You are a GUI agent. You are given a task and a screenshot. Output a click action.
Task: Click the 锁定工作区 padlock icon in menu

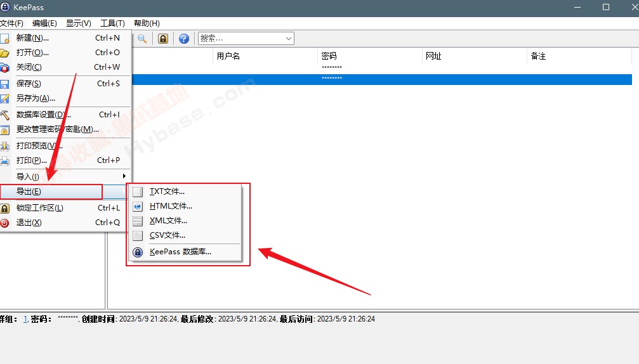(x=4, y=209)
